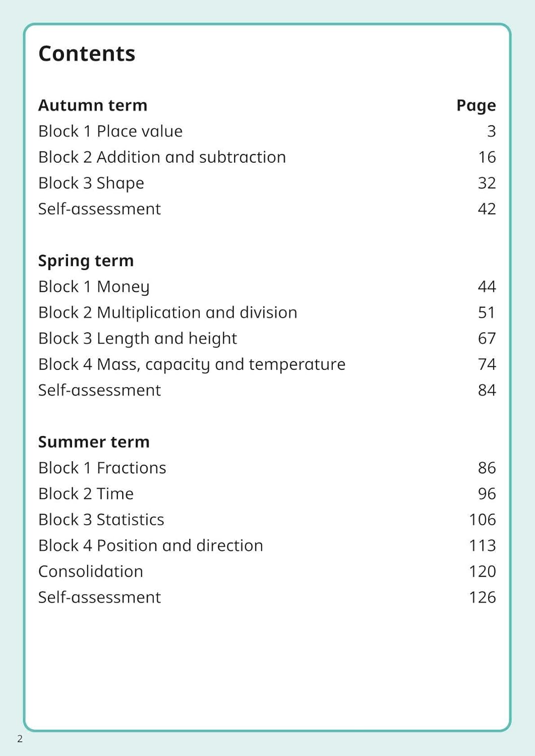Click Block 4 Position and direction
This screenshot has height=756, width=535.
(x=150, y=545)
